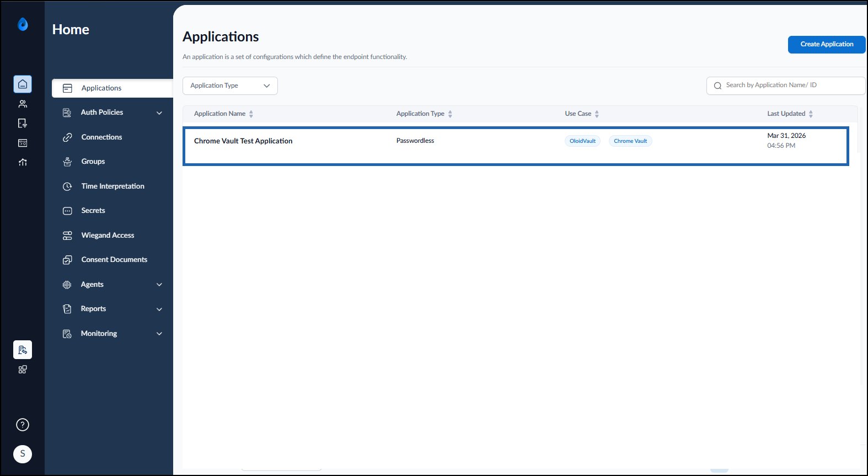Click the Oloid logo icon

(23, 24)
